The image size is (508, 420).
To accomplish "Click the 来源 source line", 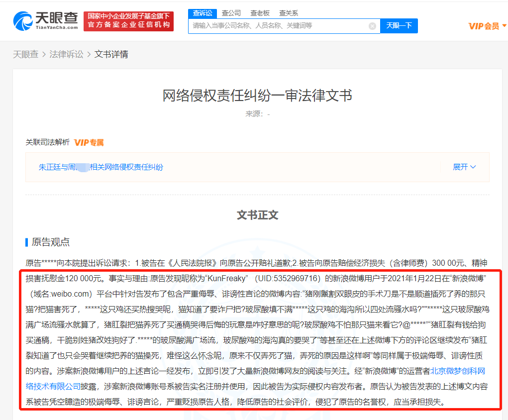I will point(258,114).
